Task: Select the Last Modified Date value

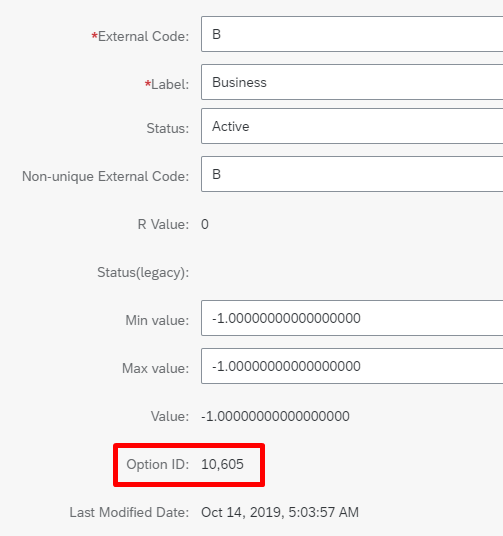Action: pyautogui.click(x=280, y=512)
